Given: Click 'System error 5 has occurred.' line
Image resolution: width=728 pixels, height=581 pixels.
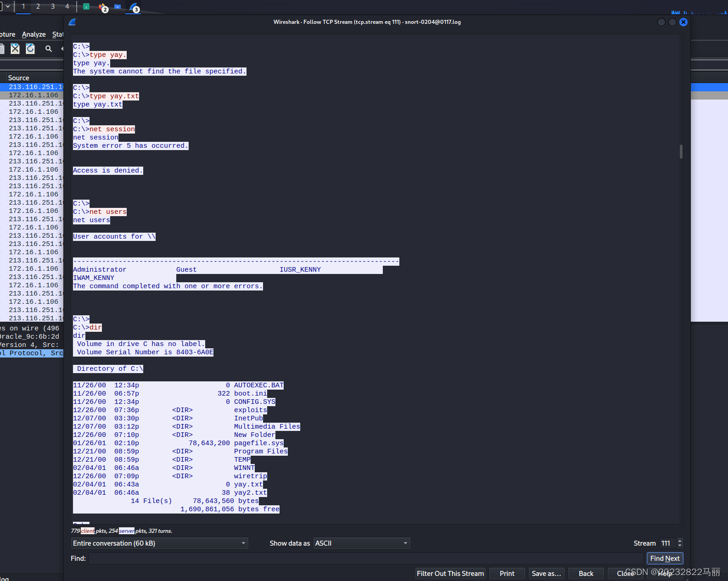Looking at the screenshot, I should click(x=131, y=146).
